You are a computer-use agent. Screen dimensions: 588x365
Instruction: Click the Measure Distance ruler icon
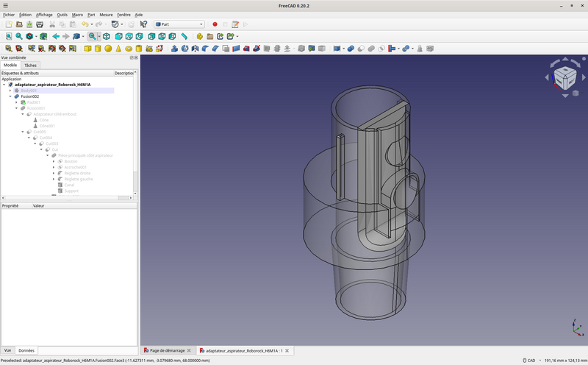pos(184,36)
